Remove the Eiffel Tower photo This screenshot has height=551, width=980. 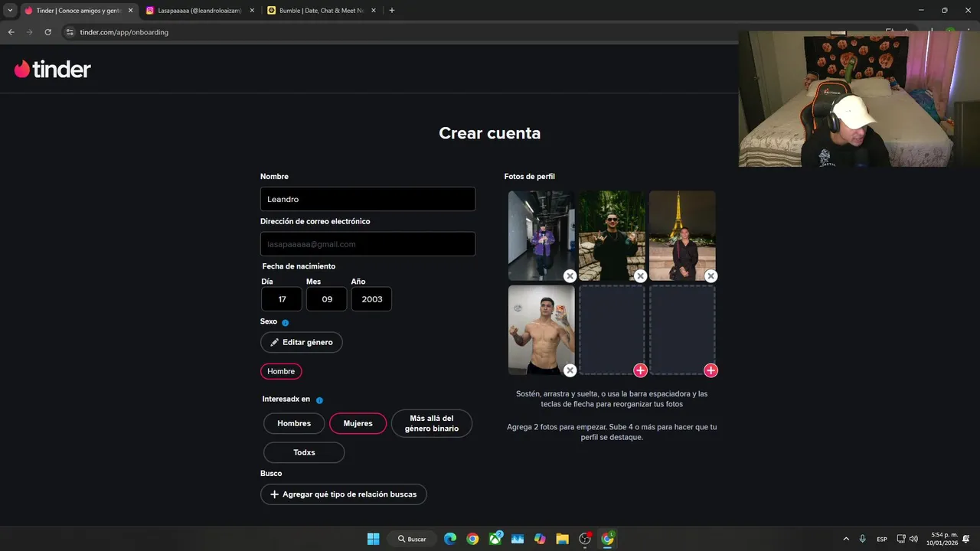click(710, 276)
